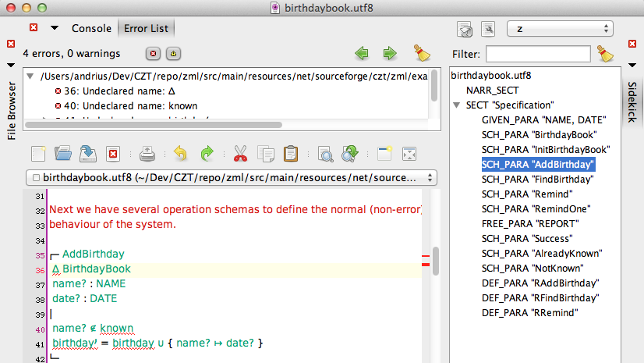Click the Open File folder icon

click(63, 154)
